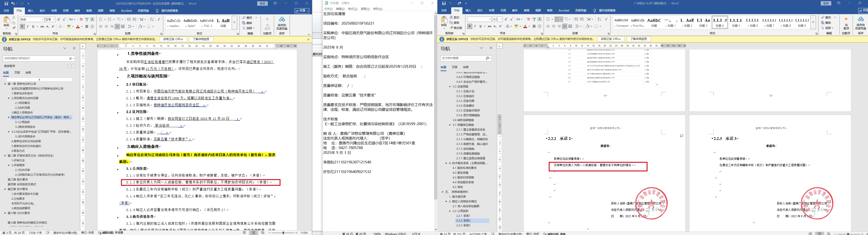Collapse 3.7 质量保证措施 in right navigation

point(450,125)
